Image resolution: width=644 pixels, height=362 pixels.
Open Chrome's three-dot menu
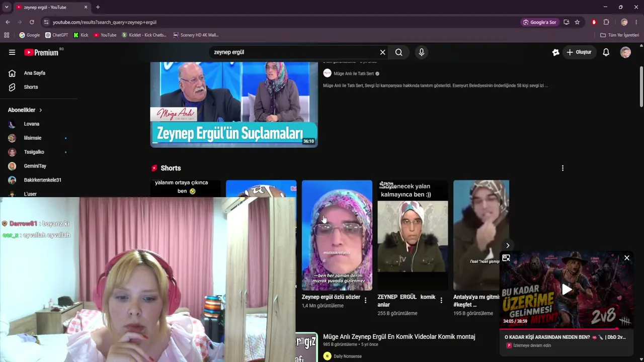tap(636, 22)
